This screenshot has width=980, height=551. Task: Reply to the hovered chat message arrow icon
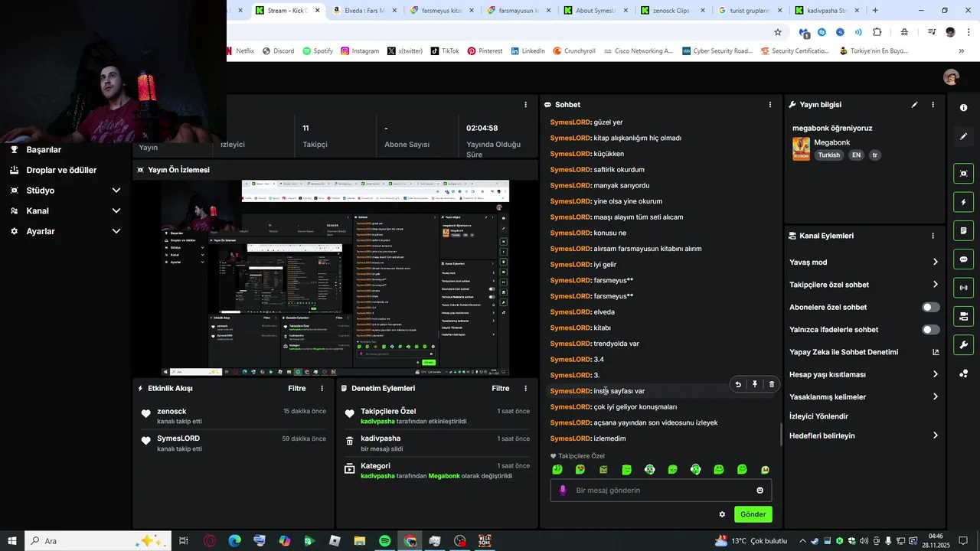click(738, 384)
